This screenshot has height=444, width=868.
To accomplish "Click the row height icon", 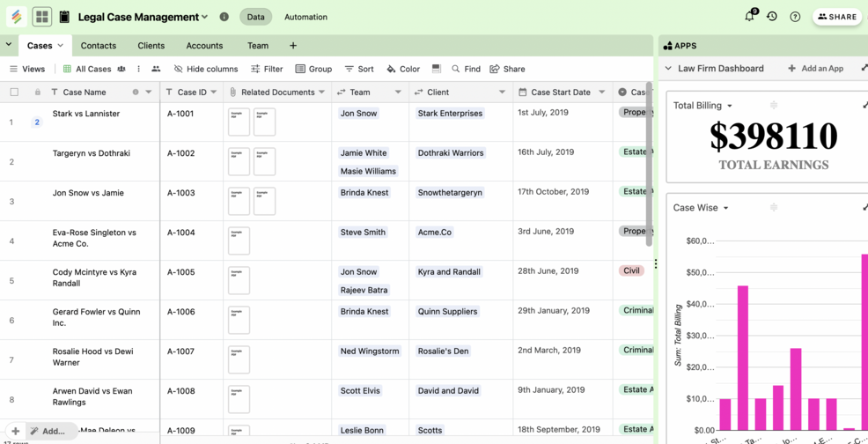I will tap(436, 69).
